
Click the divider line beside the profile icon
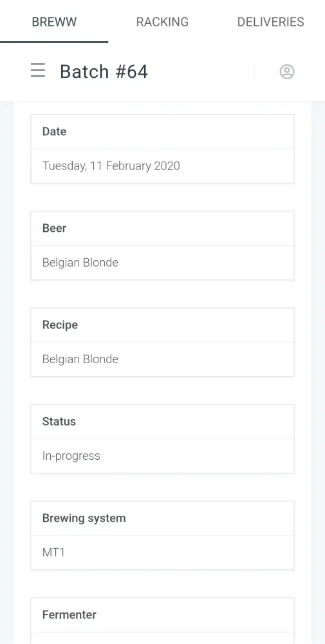(254, 72)
